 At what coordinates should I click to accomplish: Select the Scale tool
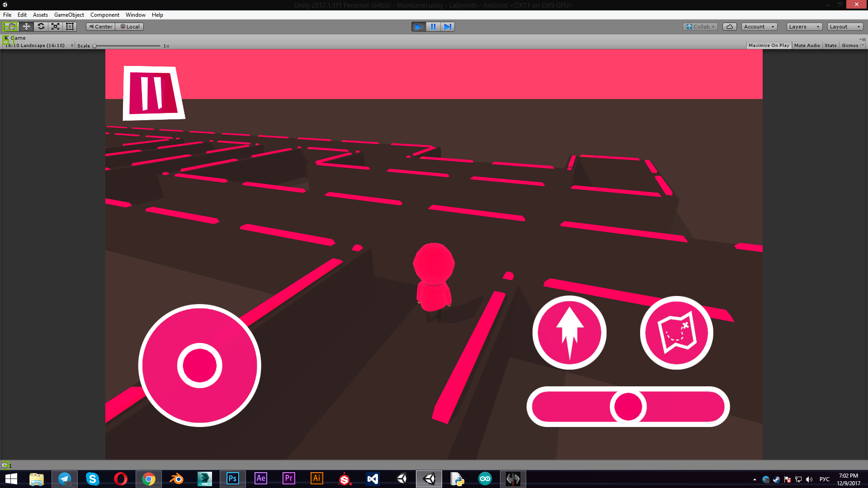55,27
